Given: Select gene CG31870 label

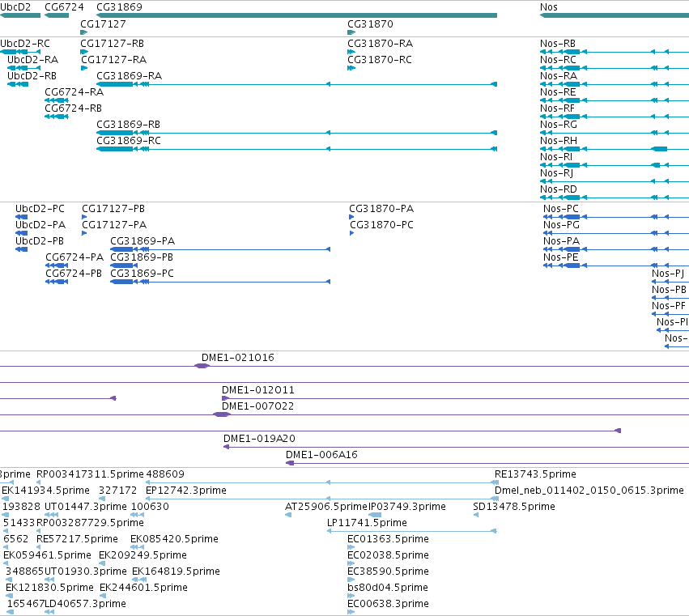Looking at the screenshot, I should pyautogui.click(x=370, y=23).
